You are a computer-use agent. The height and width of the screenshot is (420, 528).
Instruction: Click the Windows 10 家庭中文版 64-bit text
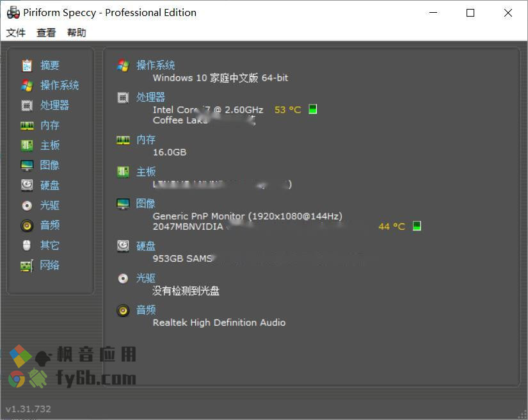pos(221,78)
